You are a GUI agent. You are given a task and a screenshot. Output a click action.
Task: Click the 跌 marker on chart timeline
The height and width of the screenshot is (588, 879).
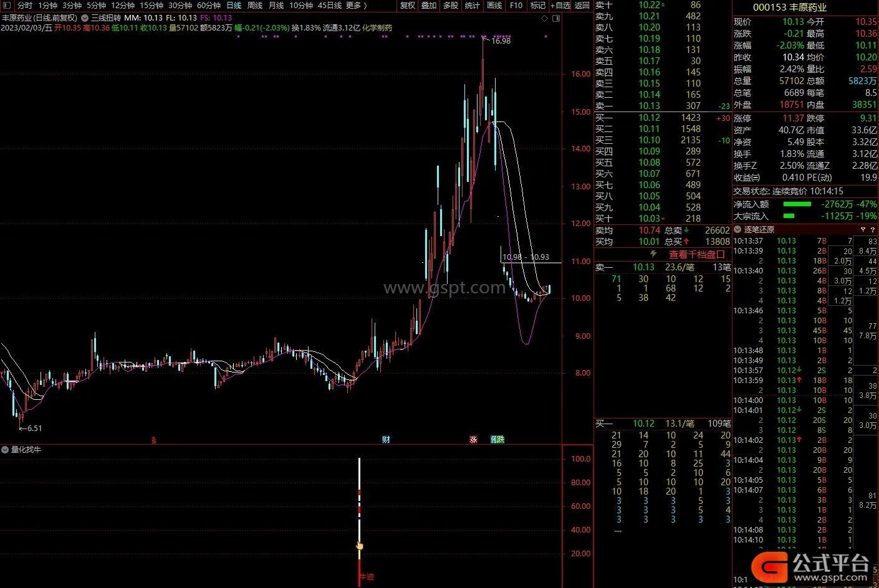(500, 439)
